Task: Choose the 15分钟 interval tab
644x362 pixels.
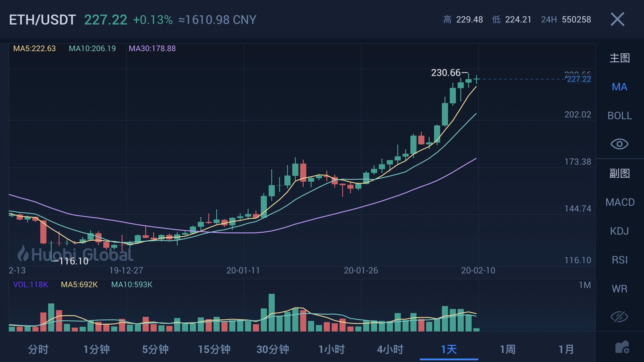Action: (214, 350)
